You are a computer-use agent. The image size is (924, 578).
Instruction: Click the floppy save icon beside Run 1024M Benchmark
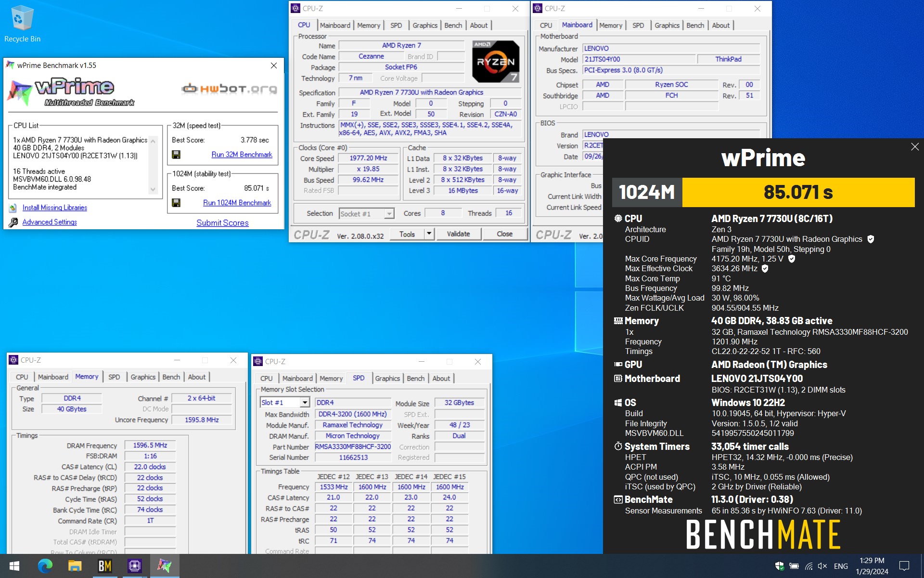point(176,203)
